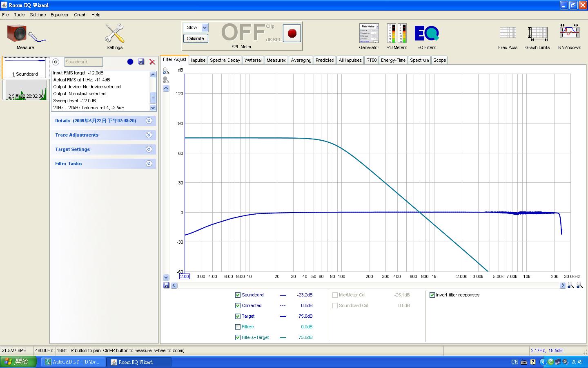Open Settings wrench and screwdriver icon
Viewport: 588px width, 368px height.
point(114,33)
